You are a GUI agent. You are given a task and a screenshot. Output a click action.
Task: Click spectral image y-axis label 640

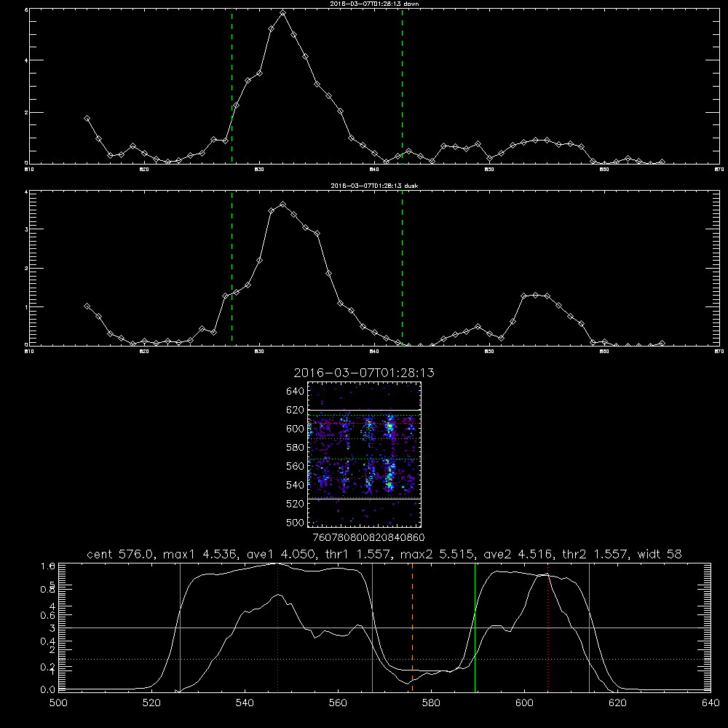tap(295, 392)
